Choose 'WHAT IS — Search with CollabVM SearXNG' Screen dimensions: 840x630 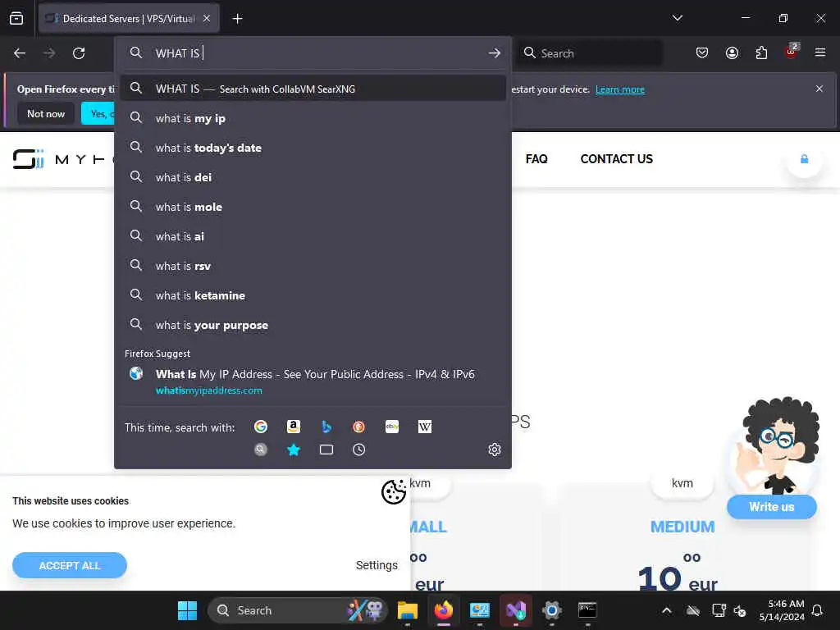coord(313,89)
